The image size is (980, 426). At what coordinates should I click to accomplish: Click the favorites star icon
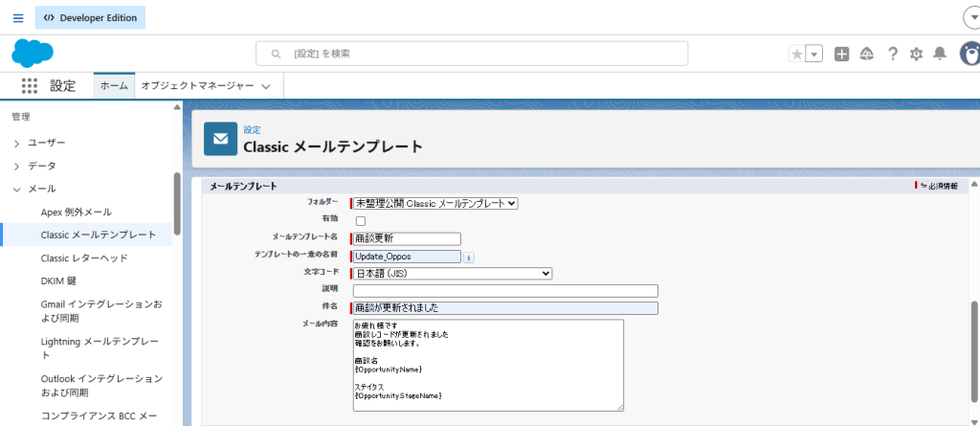797,55
